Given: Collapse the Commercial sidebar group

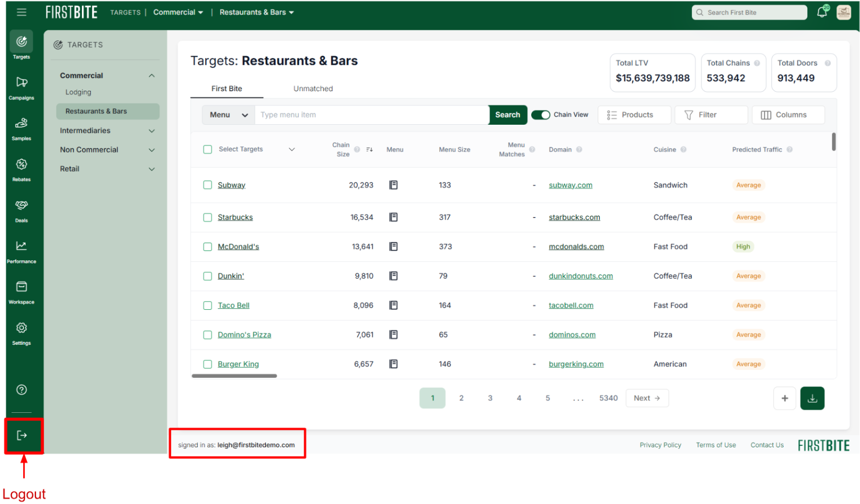Looking at the screenshot, I should (x=151, y=76).
